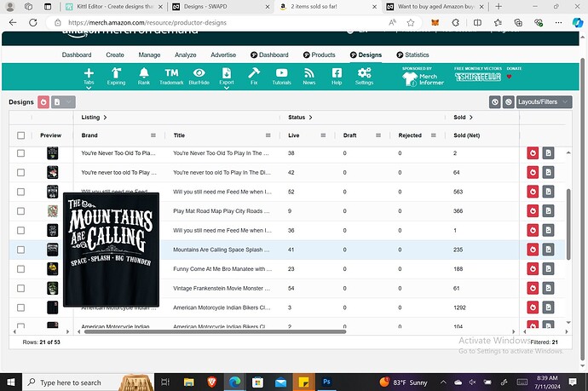This screenshot has width=588, height=391.
Task: Expand the Listing column group
Action: 105,118
